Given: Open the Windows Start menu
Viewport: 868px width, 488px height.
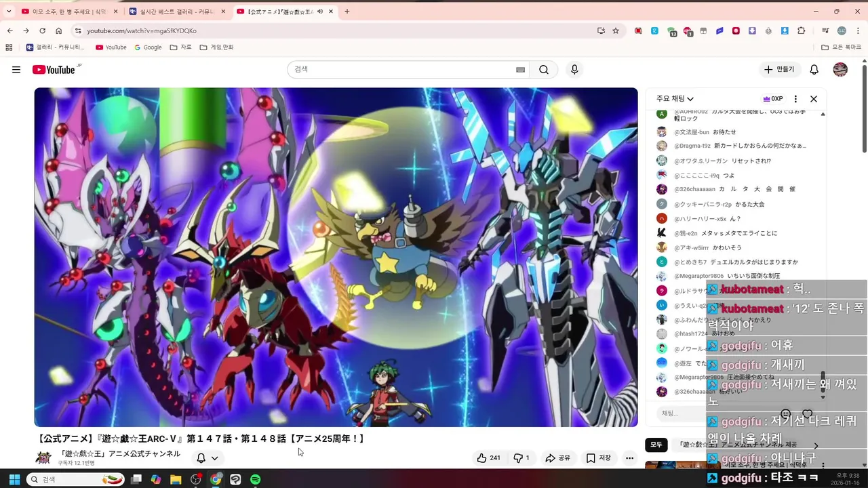Looking at the screenshot, I should 14,479.
